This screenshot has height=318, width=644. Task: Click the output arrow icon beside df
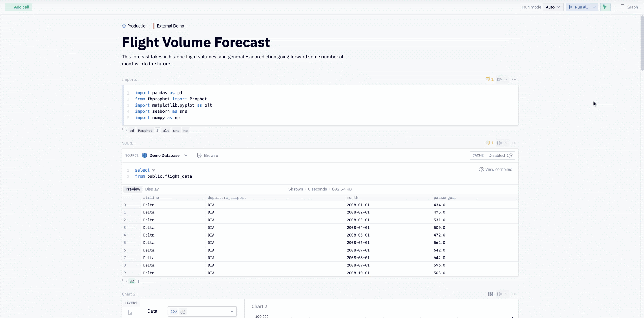(125, 281)
